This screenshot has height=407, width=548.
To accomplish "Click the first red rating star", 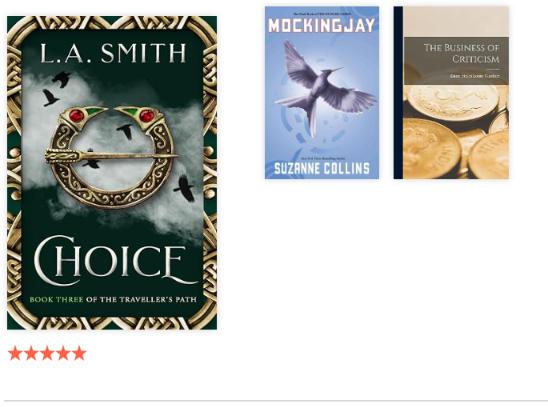I will pos(15,353).
